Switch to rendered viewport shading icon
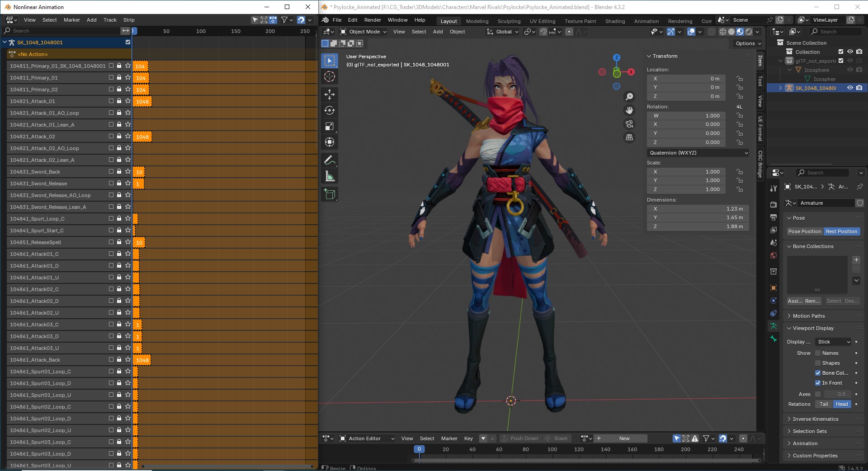The image size is (868, 471). (749, 32)
